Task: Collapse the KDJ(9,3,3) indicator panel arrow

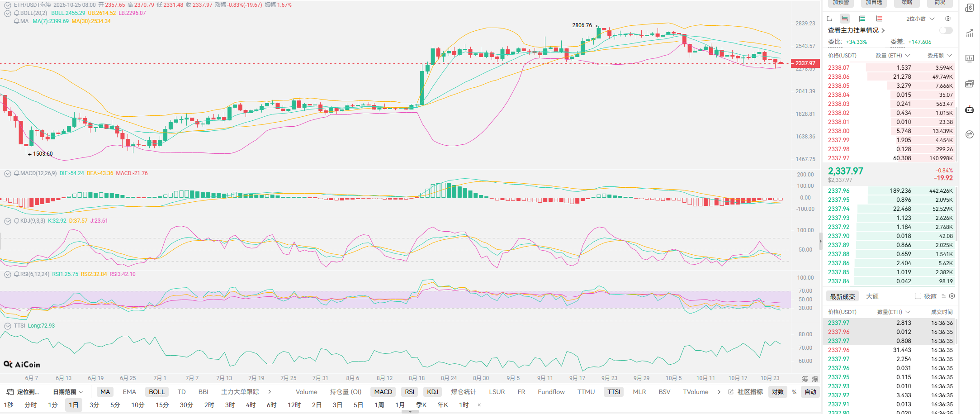Action: pos(8,221)
